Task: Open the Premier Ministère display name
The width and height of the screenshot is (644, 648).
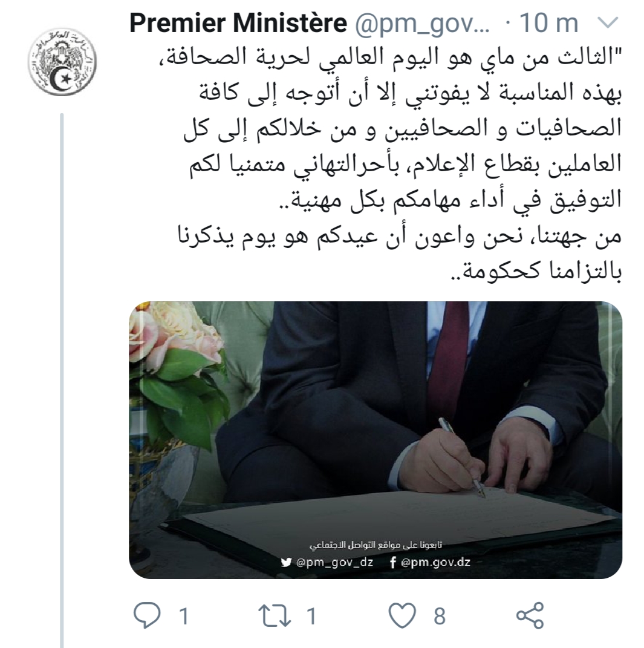Action: click(x=238, y=24)
